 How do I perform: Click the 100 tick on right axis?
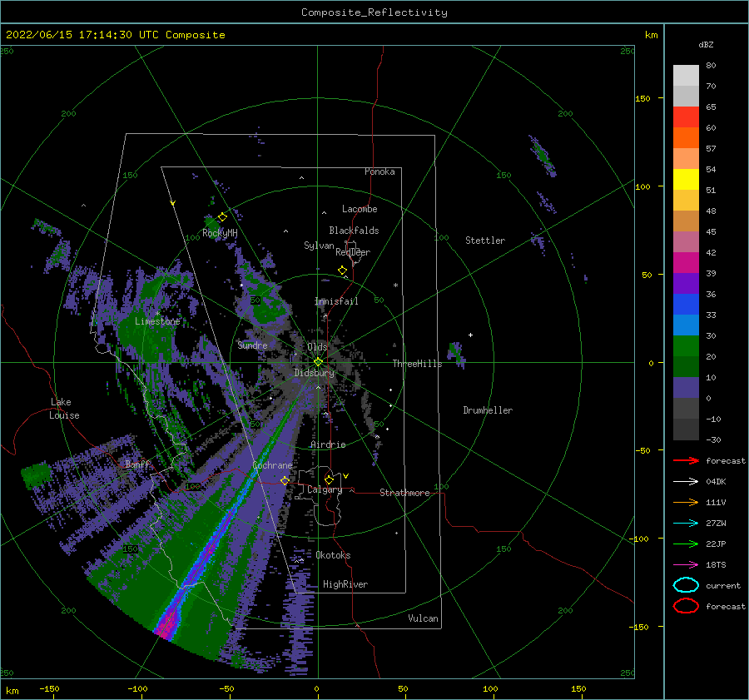pyautogui.click(x=642, y=186)
